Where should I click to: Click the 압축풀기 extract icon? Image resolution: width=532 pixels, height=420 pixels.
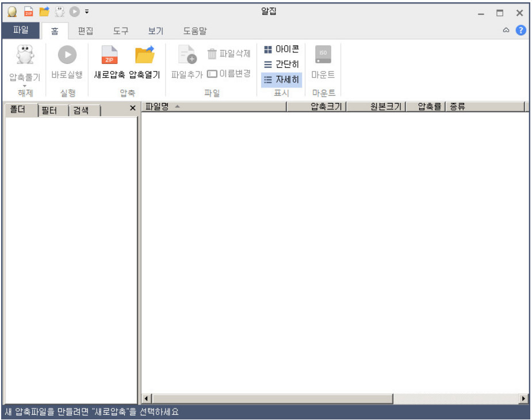pos(25,55)
